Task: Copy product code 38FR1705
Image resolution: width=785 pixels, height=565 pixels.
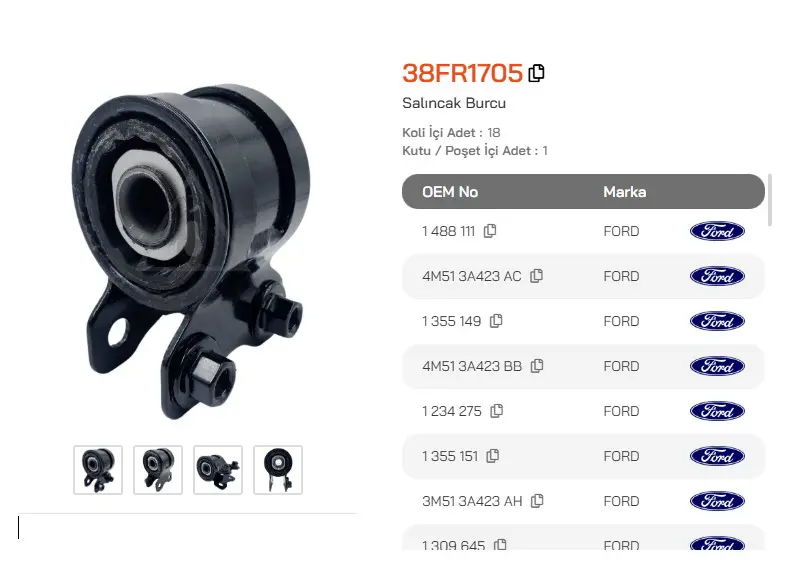Action: (x=537, y=73)
